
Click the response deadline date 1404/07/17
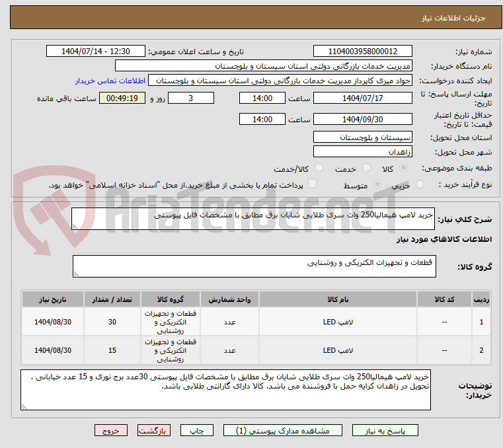click(362, 98)
